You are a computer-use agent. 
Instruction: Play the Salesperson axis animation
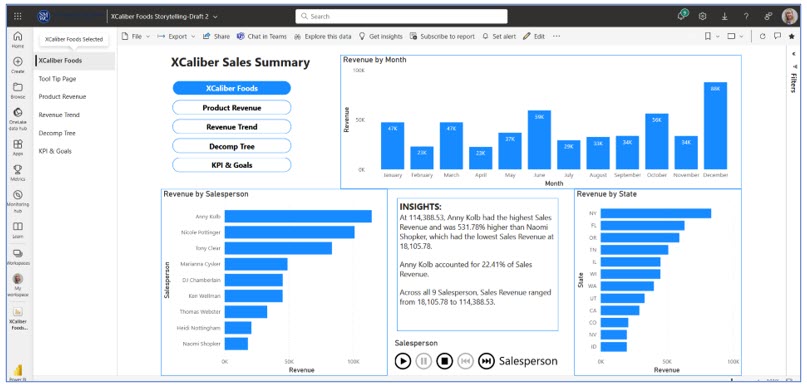point(402,361)
